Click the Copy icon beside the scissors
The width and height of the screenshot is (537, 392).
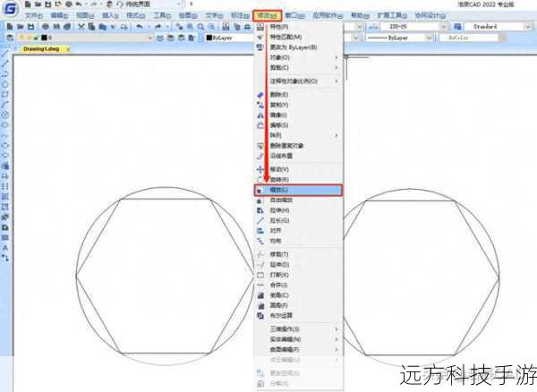pos(91,26)
